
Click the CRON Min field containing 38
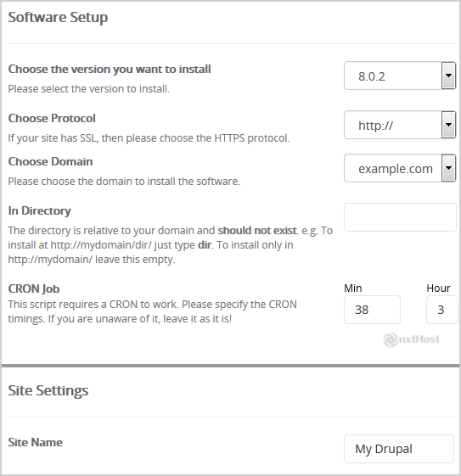[x=372, y=310]
